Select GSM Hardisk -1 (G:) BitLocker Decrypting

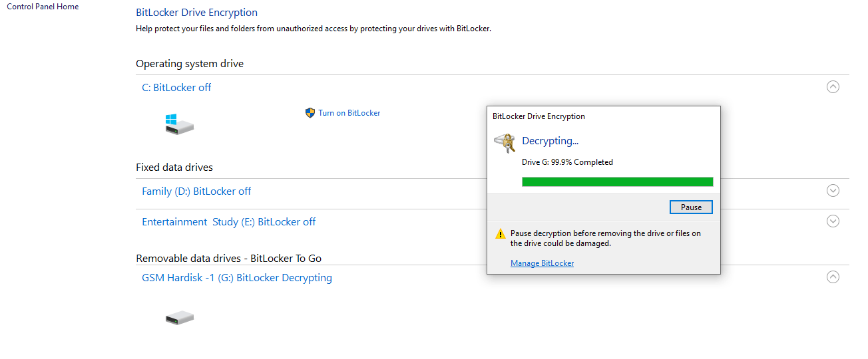237,278
